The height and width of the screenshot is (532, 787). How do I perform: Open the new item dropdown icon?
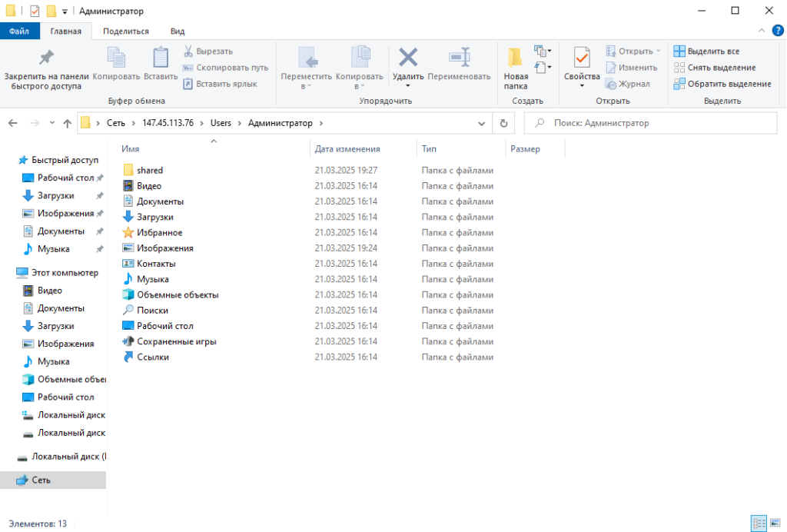click(543, 51)
